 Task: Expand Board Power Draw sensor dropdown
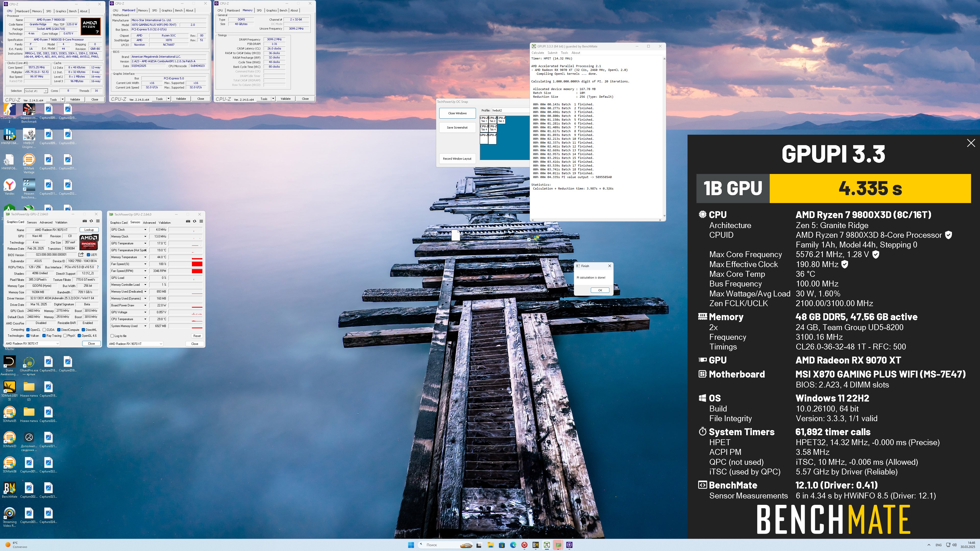click(x=145, y=305)
